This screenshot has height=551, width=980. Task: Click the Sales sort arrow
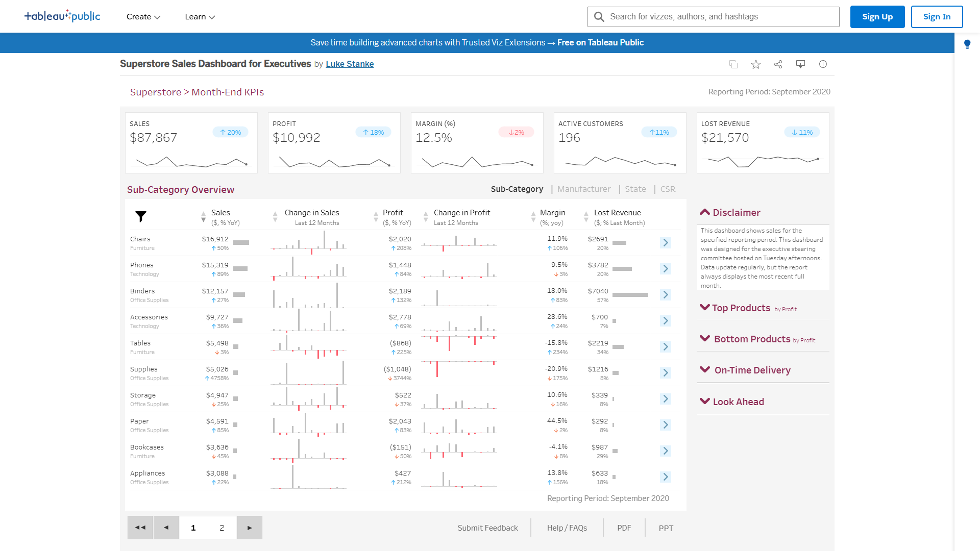[203, 217]
